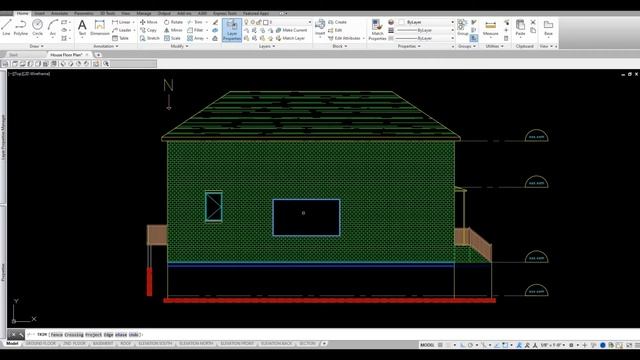
Task: Choose the Array command
Action: 196,38
